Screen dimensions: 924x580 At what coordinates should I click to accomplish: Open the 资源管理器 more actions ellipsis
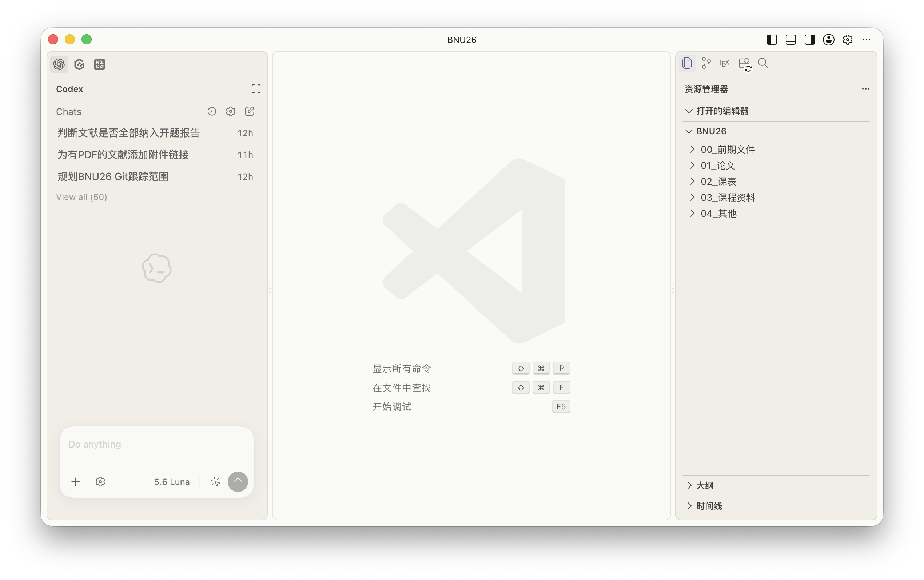[x=866, y=89]
